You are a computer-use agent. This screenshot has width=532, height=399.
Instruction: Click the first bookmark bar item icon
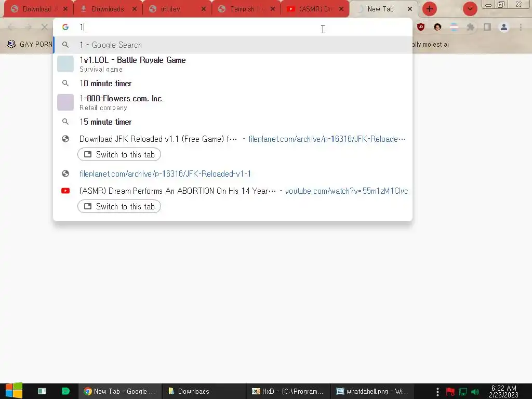pyautogui.click(x=11, y=44)
